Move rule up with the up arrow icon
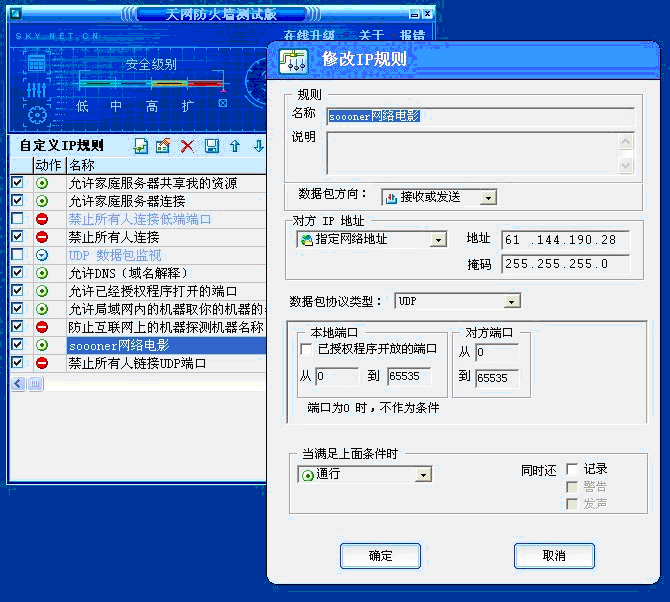 [235, 146]
